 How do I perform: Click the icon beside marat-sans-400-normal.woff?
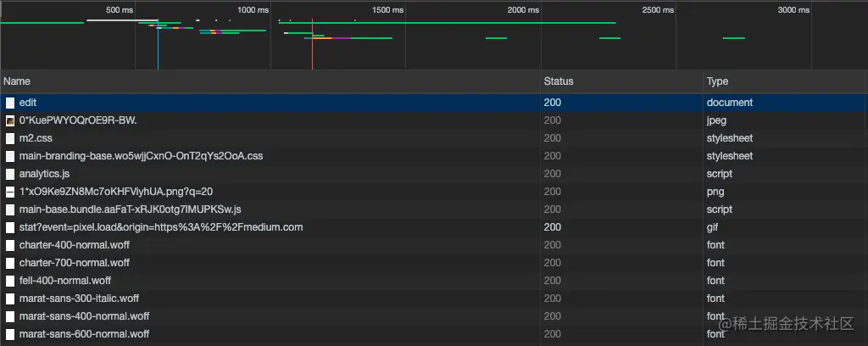(10, 316)
